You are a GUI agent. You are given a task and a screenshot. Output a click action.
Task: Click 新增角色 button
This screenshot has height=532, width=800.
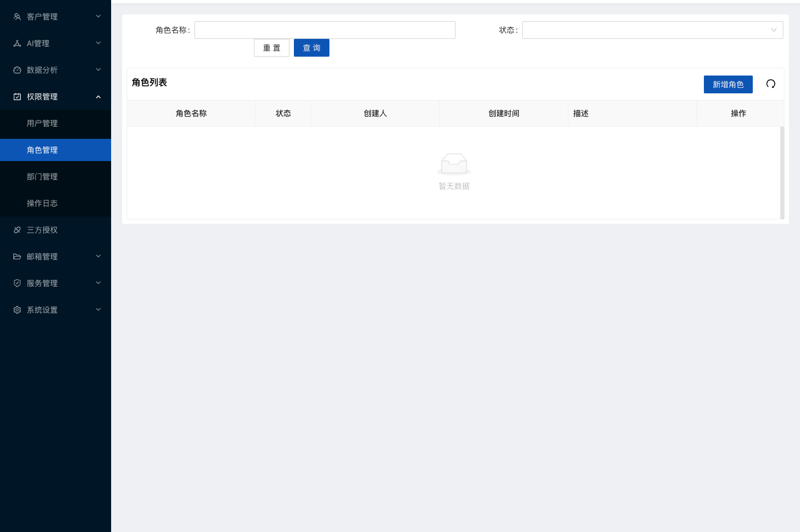pyautogui.click(x=728, y=84)
